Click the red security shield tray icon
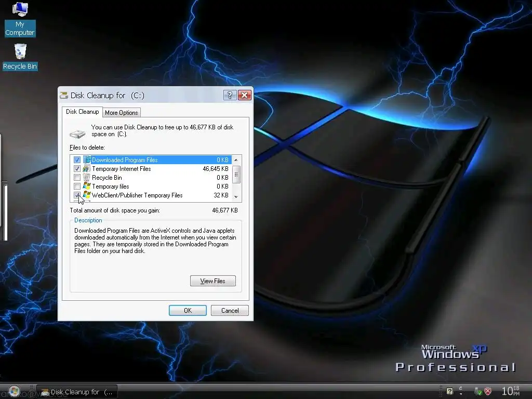 coord(488,392)
